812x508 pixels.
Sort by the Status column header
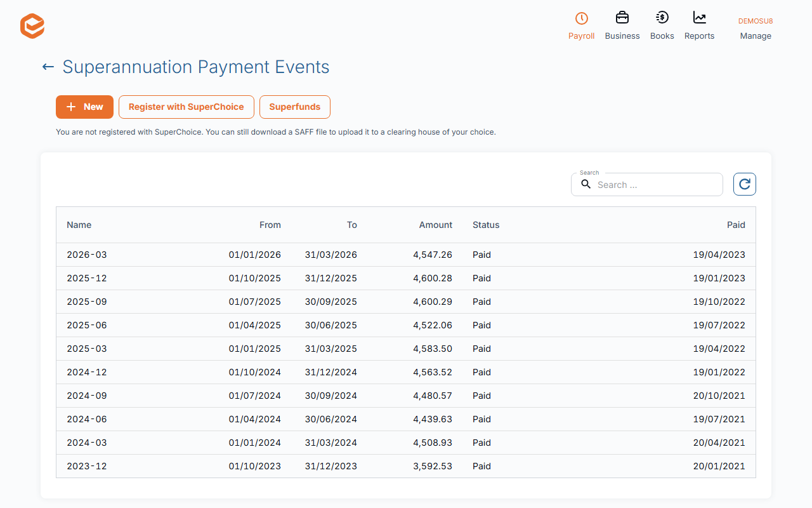486,225
